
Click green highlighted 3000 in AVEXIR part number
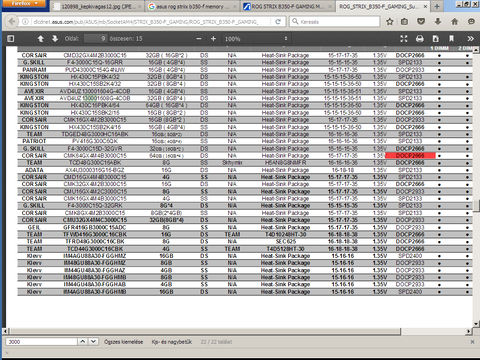point(90,98)
